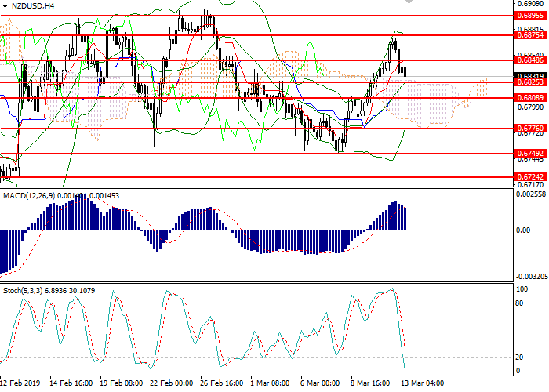Click the 0.68486 red price label

[529, 60]
